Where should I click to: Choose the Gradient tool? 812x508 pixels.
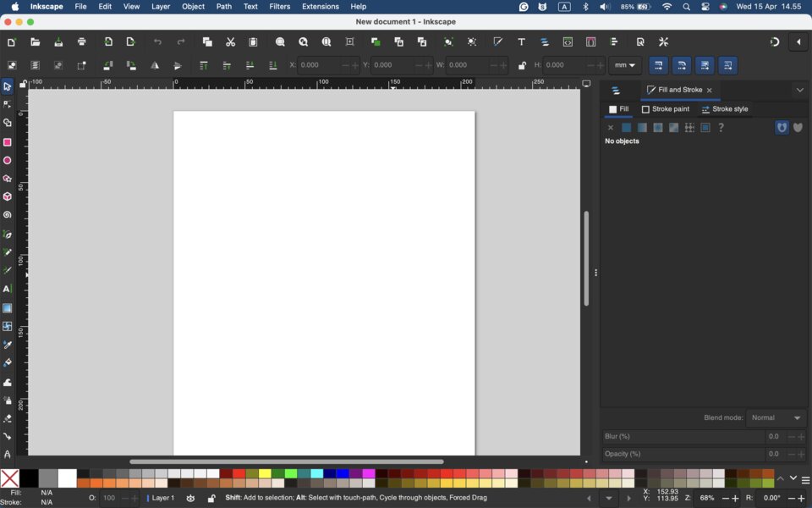click(8, 308)
